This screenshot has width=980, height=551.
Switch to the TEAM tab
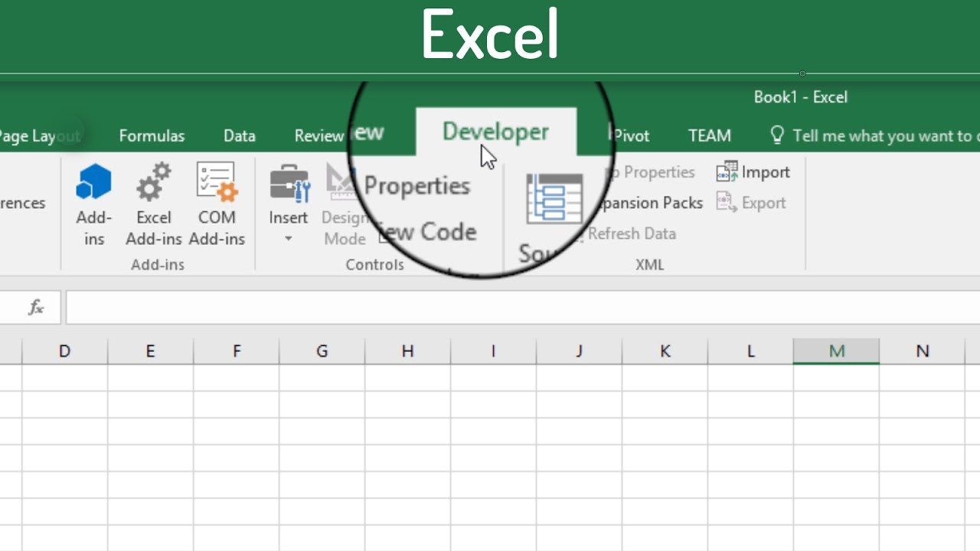[x=709, y=135]
